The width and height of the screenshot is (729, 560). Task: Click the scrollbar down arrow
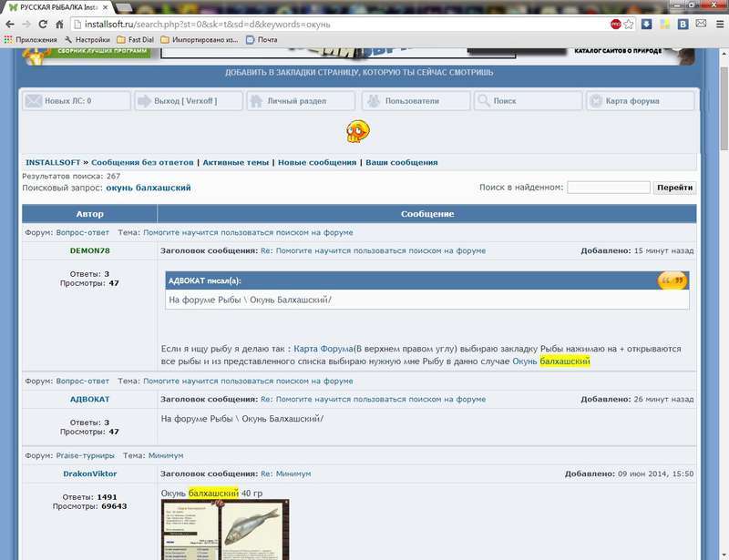coord(724,555)
